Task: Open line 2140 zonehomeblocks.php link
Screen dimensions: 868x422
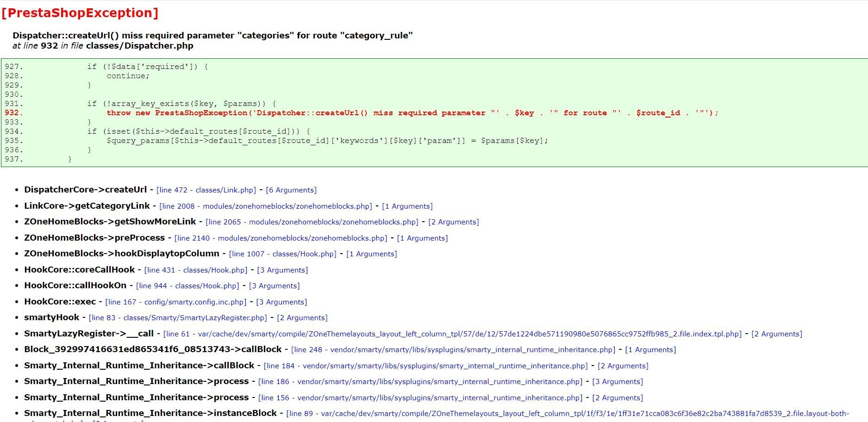Action: pyautogui.click(x=281, y=238)
